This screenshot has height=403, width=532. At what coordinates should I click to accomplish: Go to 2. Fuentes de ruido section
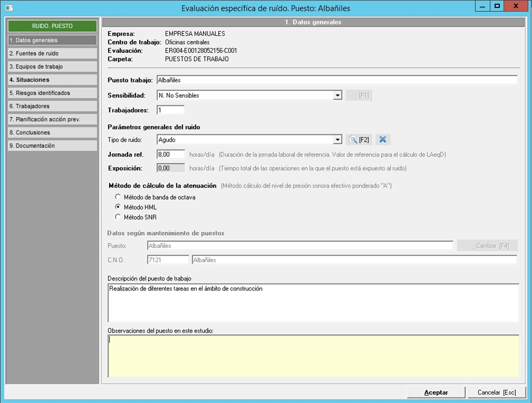pyautogui.click(x=51, y=54)
